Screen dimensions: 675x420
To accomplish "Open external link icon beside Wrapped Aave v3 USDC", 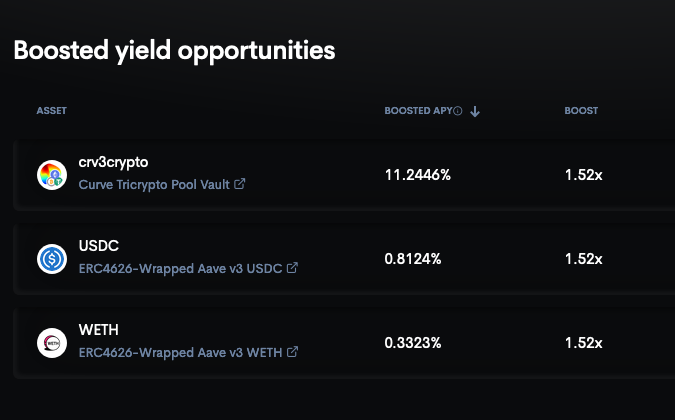I will coord(292,268).
